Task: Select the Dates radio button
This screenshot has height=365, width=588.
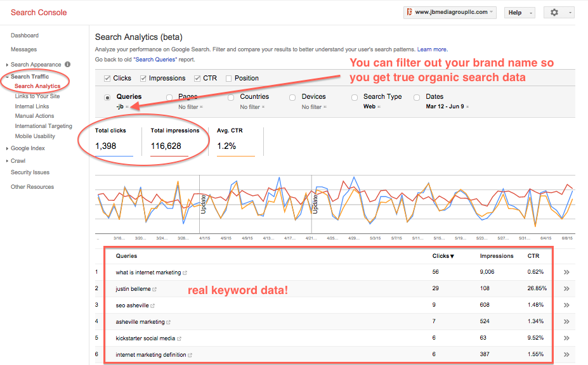Action: pos(417,98)
